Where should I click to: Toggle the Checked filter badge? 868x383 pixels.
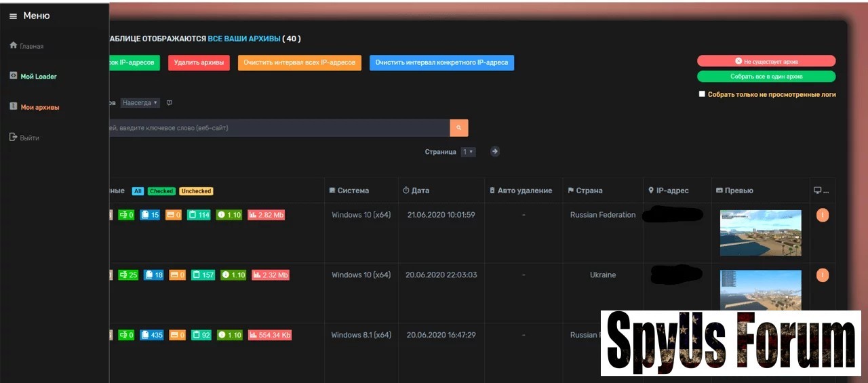(161, 191)
